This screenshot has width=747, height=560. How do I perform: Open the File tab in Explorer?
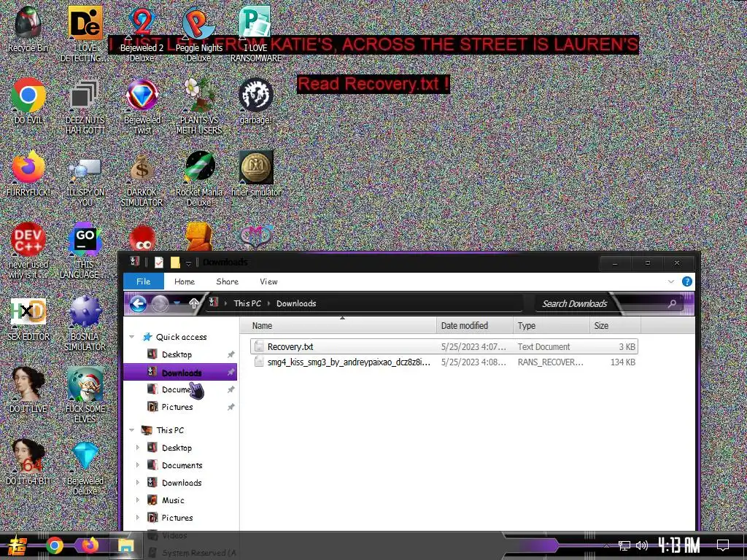[x=144, y=281]
